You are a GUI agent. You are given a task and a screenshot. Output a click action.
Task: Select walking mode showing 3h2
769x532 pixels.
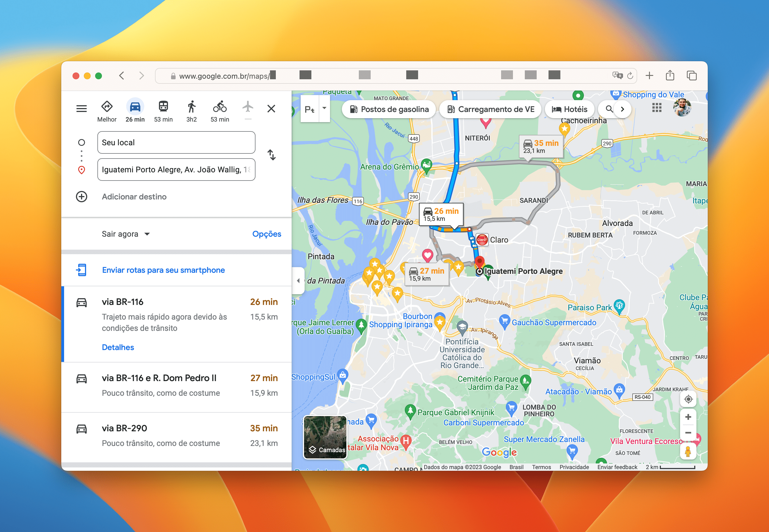coord(191,111)
